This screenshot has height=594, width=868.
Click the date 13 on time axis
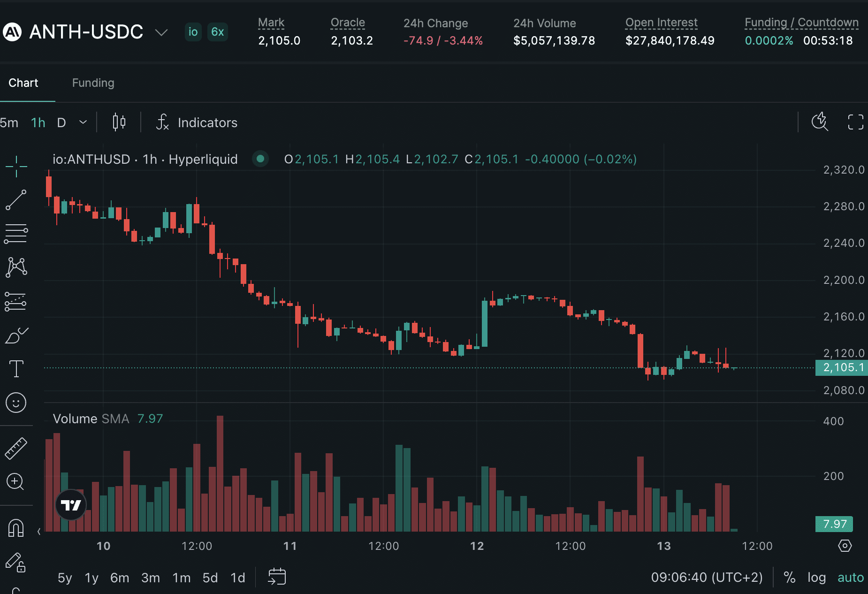[664, 546]
